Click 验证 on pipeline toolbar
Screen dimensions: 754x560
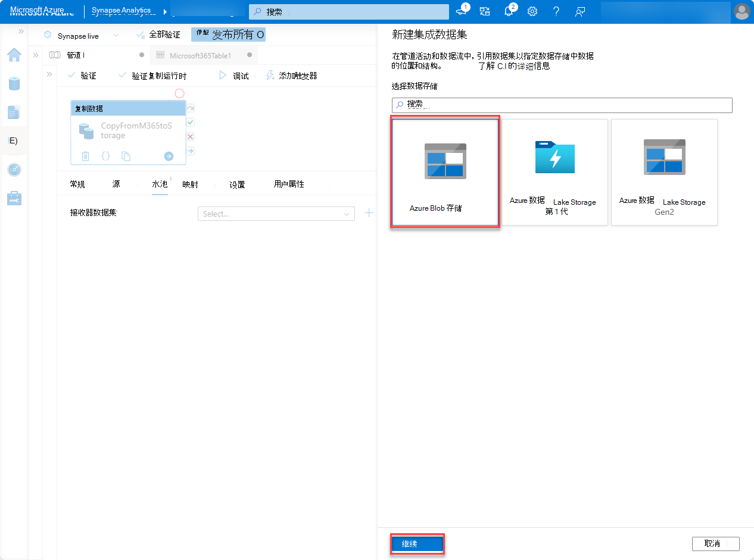tap(82, 76)
